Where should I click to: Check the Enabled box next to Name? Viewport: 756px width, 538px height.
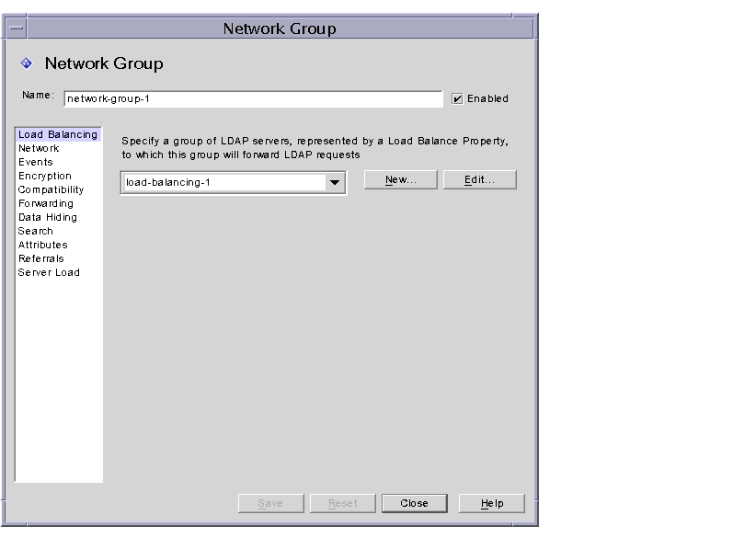(x=457, y=98)
